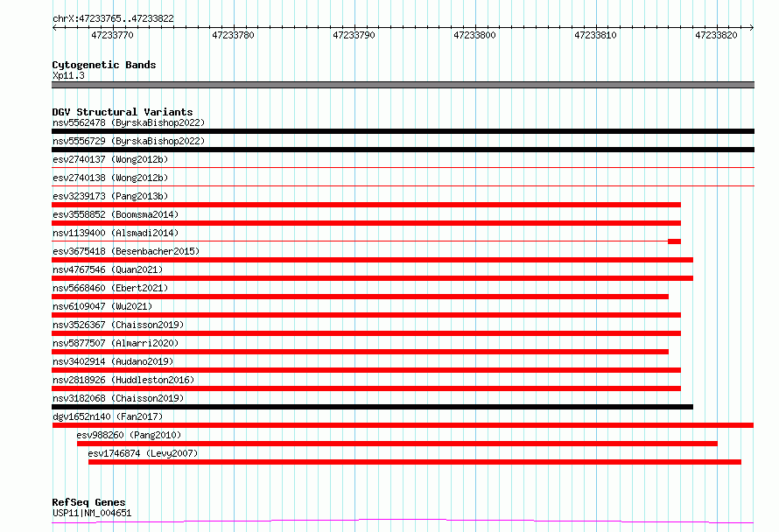Open variant dgv1652n140 (Fan2017) label
779x532 pixels.
pyautogui.click(x=108, y=416)
